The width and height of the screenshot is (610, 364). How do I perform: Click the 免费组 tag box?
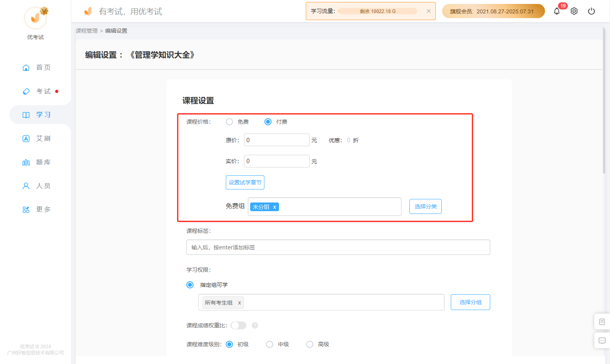pyautogui.click(x=325, y=207)
